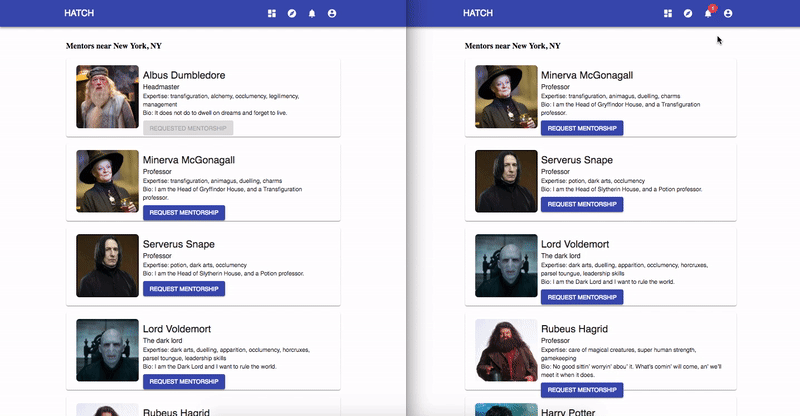Screen dimensions: 800x416
Task: Select Serverus Snape name in left window
Action: click(x=179, y=244)
